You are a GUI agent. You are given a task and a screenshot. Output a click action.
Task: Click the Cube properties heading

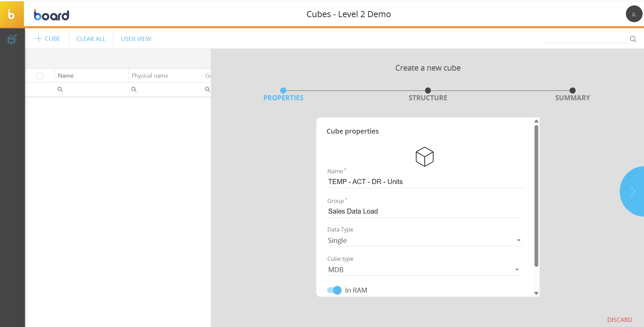pos(352,131)
